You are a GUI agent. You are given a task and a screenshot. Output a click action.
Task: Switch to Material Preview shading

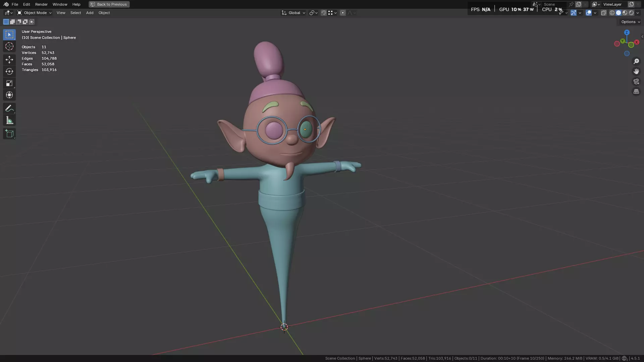tap(625, 13)
